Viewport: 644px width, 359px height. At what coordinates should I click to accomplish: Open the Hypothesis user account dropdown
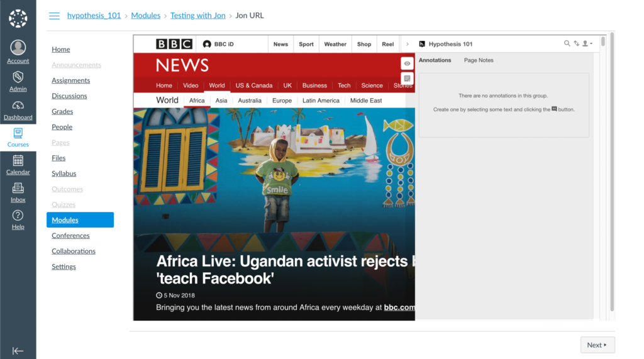pyautogui.click(x=587, y=43)
